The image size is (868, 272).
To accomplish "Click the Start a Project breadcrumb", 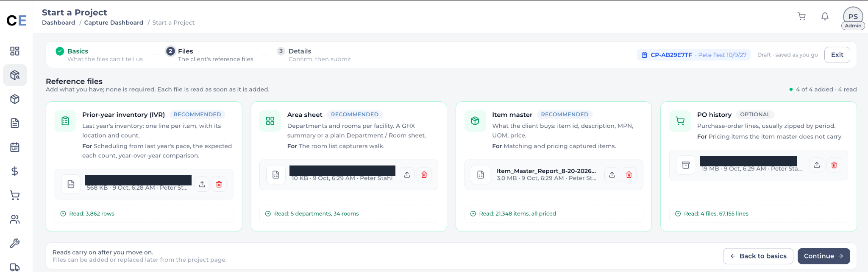I will click(x=173, y=22).
